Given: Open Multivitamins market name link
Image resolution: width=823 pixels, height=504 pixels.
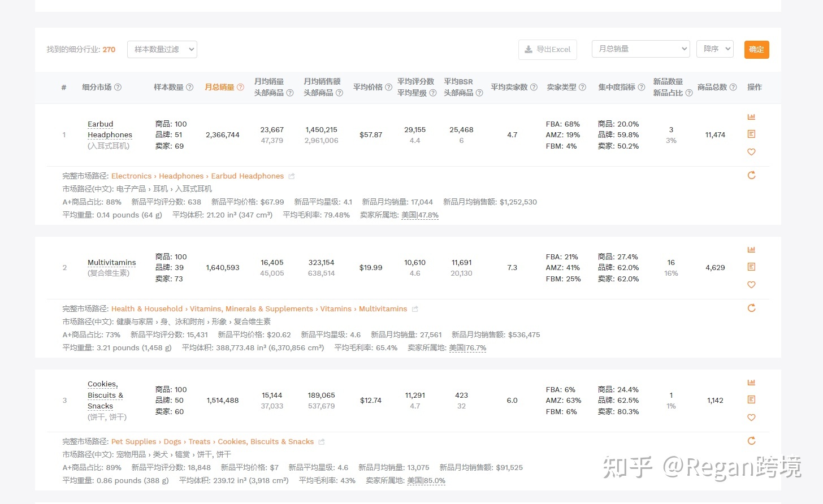Looking at the screenshot, I should [x=111, y=263].
